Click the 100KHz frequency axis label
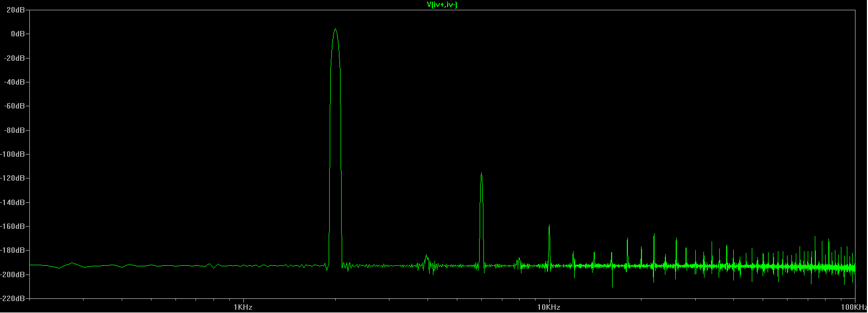The width and height of the screenshot is (868, 313). point(854,307)
